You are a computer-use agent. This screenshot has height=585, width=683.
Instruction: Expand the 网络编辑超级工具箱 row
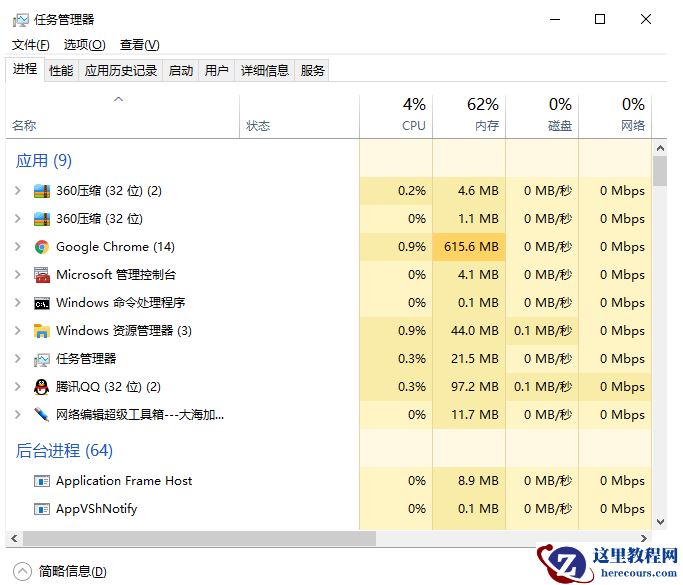click(17, 415)
